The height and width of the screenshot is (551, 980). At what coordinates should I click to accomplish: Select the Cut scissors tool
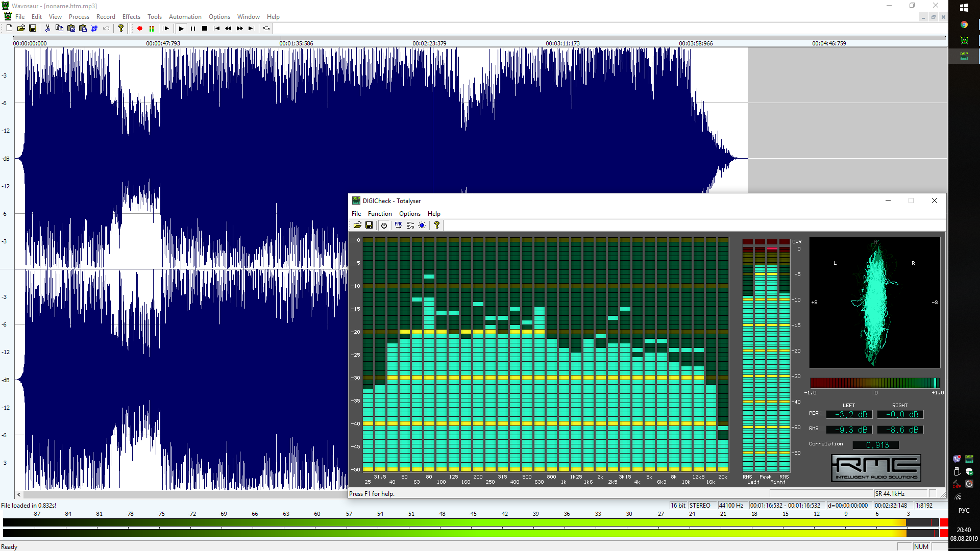point(47,29)
